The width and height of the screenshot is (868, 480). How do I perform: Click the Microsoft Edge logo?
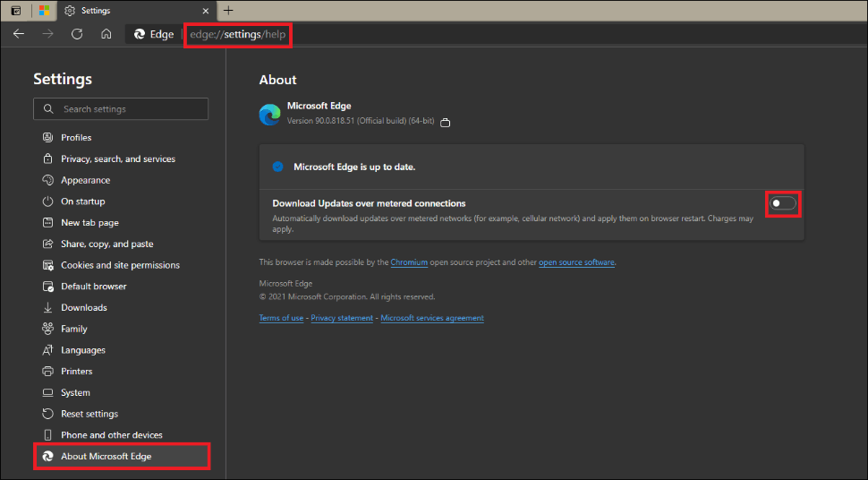coord(269,115)
